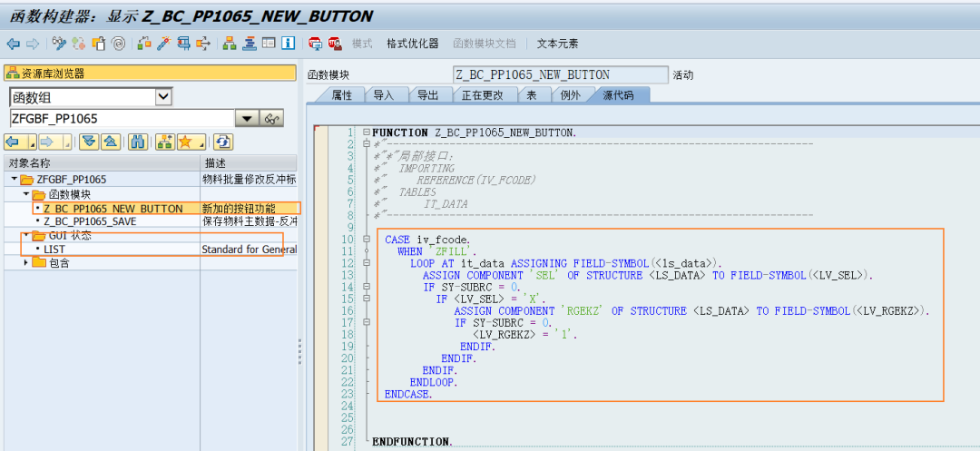980x451 pixels.
Task: Click the ENDCASE. text on line 23
Action: [x=408, y=394]
